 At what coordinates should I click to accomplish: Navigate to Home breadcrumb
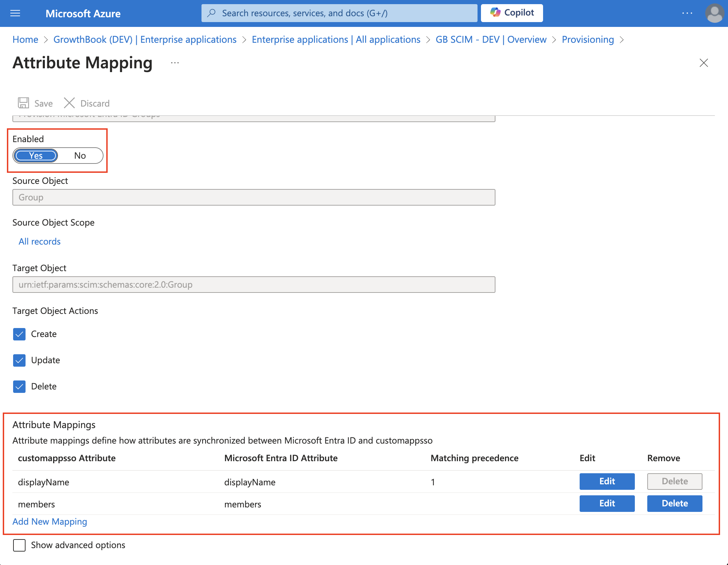25,39
